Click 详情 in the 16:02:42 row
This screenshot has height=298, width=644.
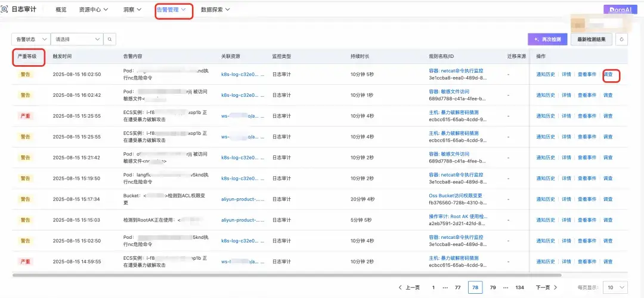click(566, 95)
